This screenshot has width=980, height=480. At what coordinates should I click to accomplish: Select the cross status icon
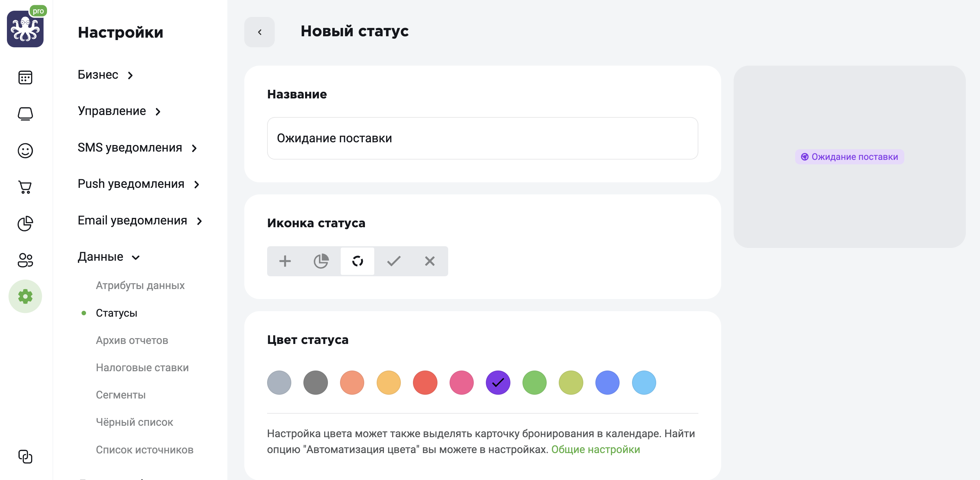click(x=430, y=261)
